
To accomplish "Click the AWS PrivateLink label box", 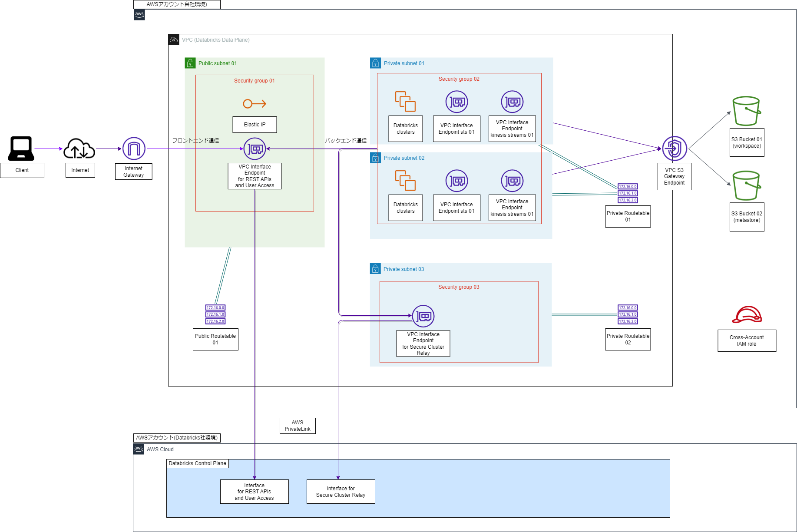I will pos(297,426).
